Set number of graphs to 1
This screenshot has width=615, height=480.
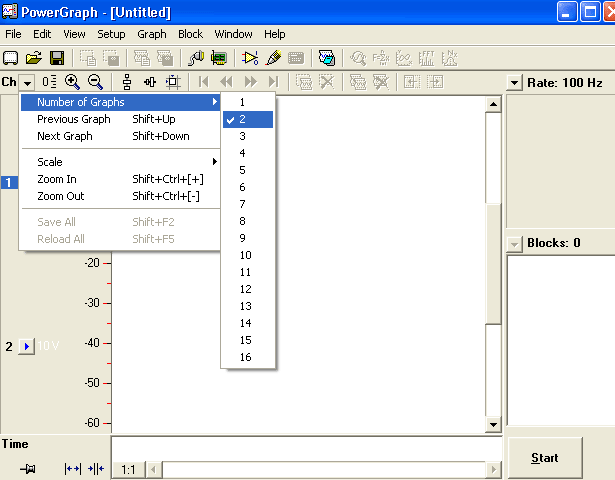[x=248, y=102]
